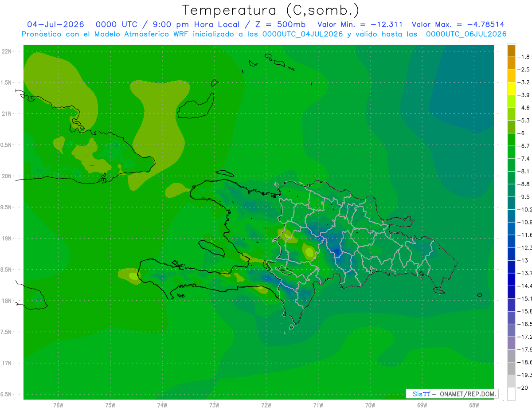
Task: Click the '73W' longitude label
Action: [x=214, y=405]
